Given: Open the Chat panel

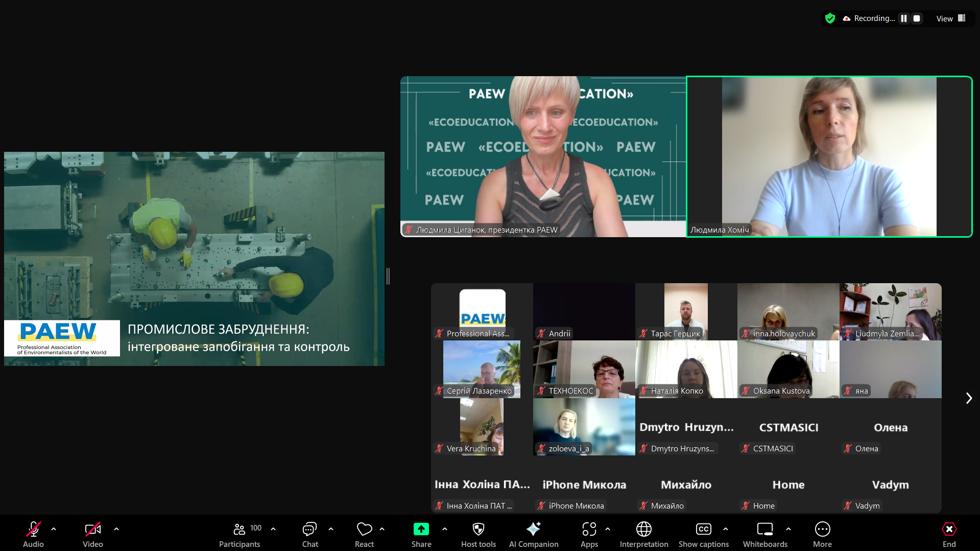Looking at the screenshot, I should pos(309,534).
